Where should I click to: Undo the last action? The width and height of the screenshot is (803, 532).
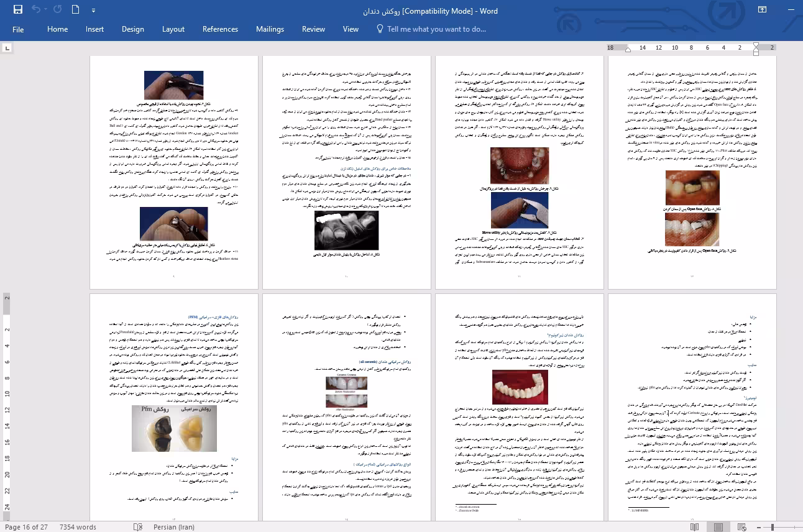pos(35,10)
